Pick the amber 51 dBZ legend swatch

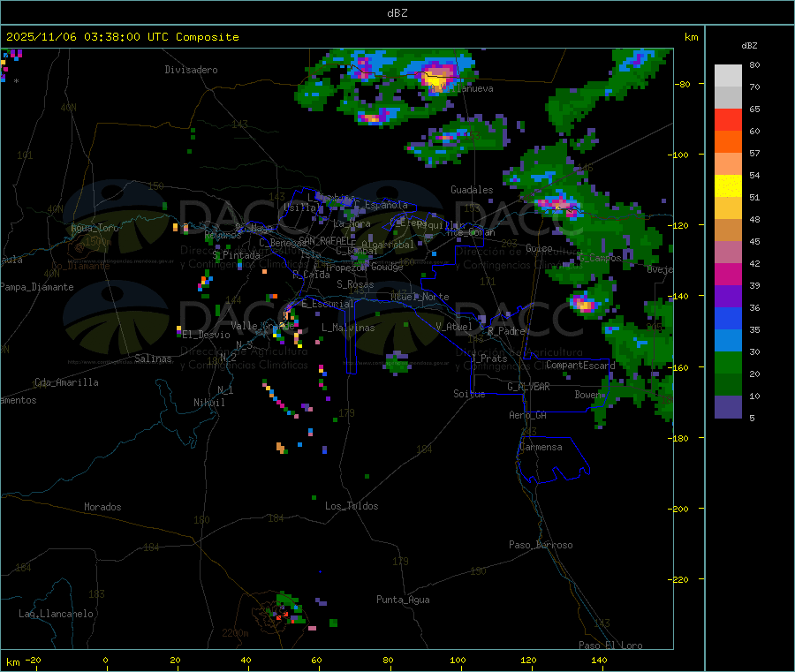coord(728,208)
